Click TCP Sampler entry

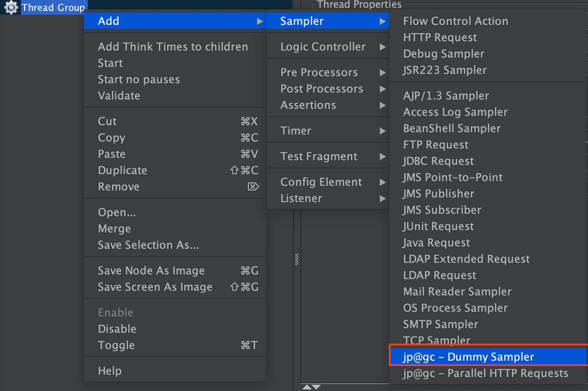489,339
